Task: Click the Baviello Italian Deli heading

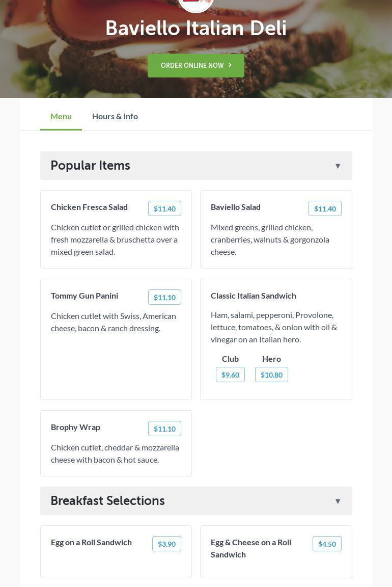Action: (x=196, y=29)
